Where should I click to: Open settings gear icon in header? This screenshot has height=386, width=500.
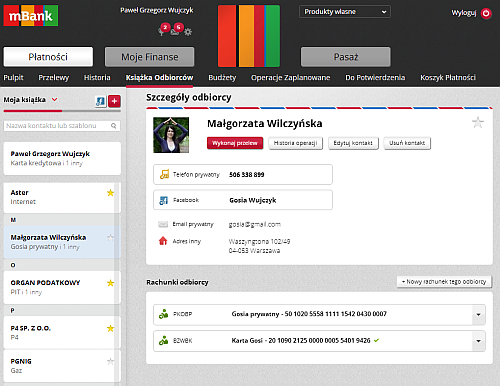(x=188, y=32)
